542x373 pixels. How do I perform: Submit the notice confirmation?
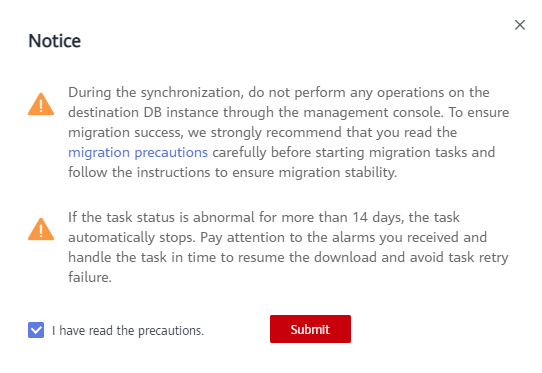tap(310, 329)
